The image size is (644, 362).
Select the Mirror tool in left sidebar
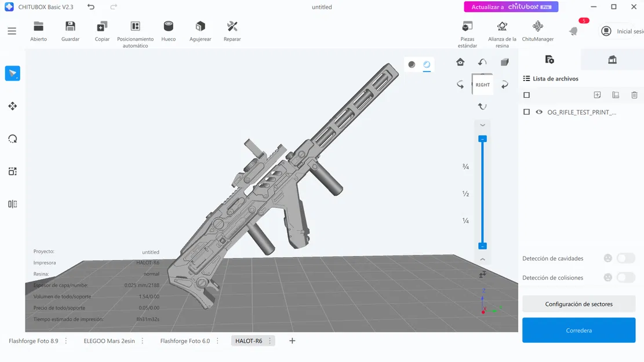point(12,203)
